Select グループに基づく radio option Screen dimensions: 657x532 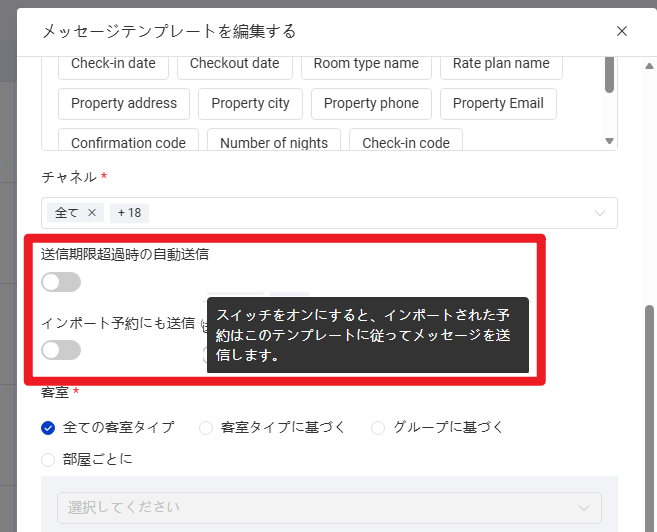[x=378, y=428]
